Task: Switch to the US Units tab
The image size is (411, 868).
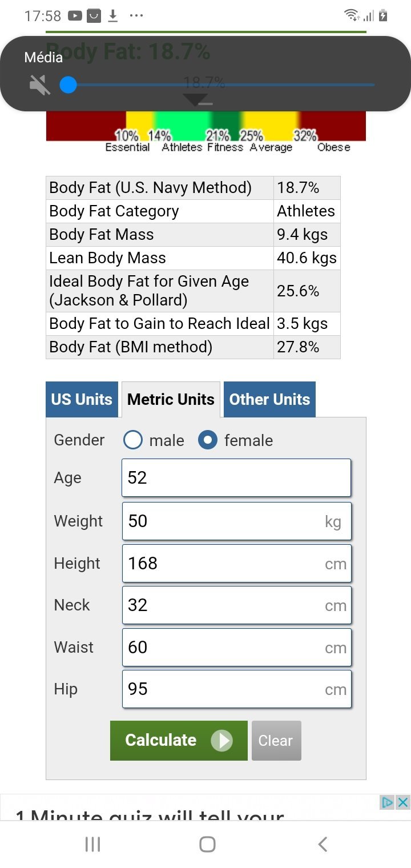Action: (x=82, y=399)
